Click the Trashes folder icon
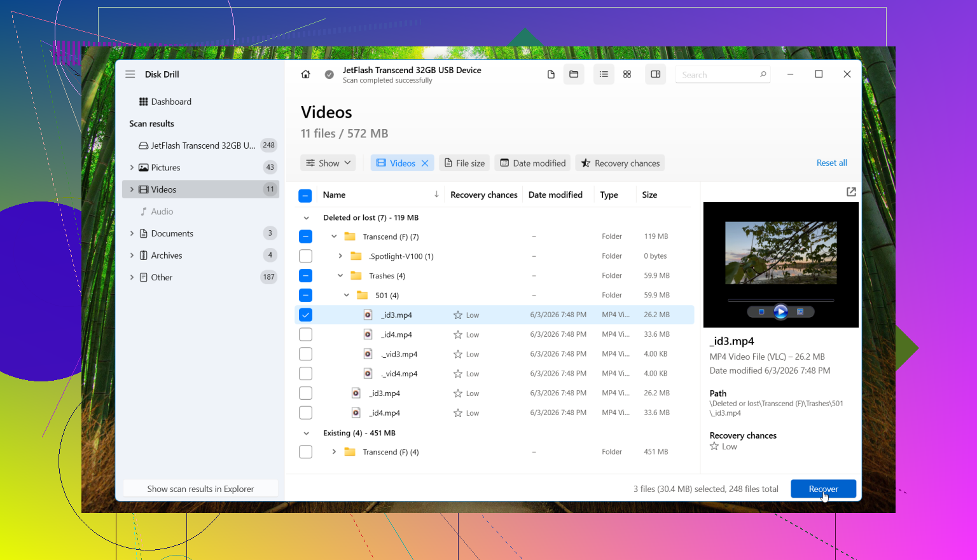 tap(356, 276)
